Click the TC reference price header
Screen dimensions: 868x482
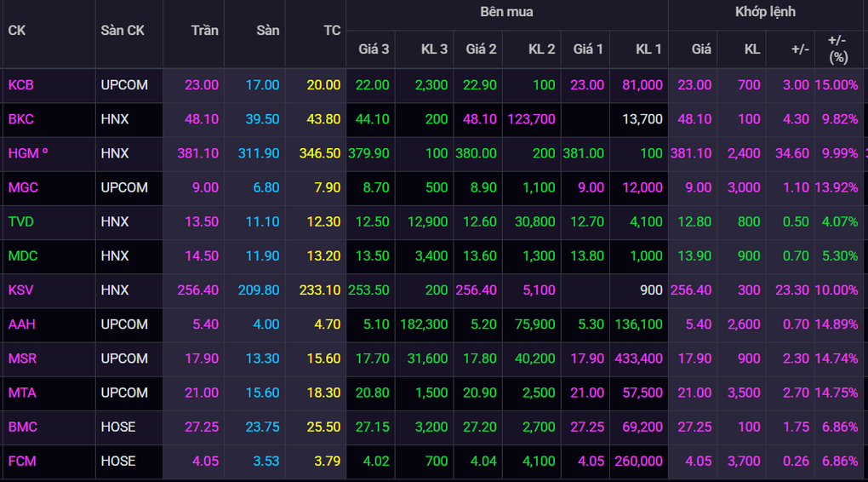(332, 31)
